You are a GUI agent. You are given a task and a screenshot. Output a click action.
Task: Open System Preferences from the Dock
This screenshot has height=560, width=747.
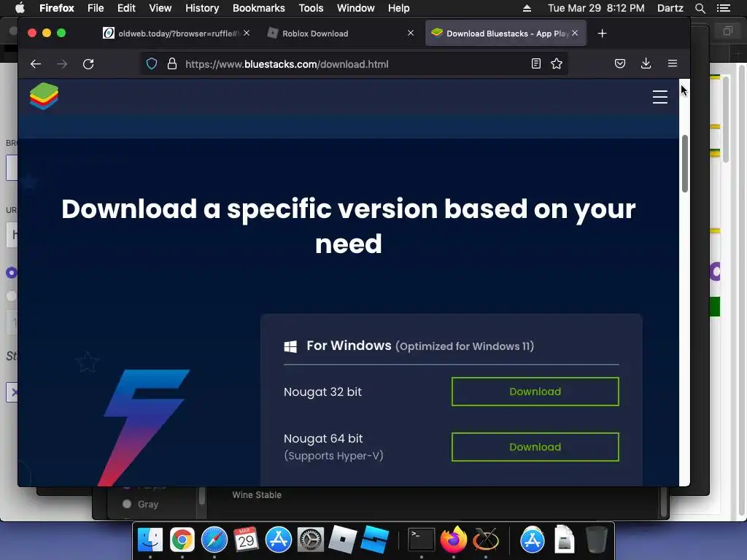[311, 540]
